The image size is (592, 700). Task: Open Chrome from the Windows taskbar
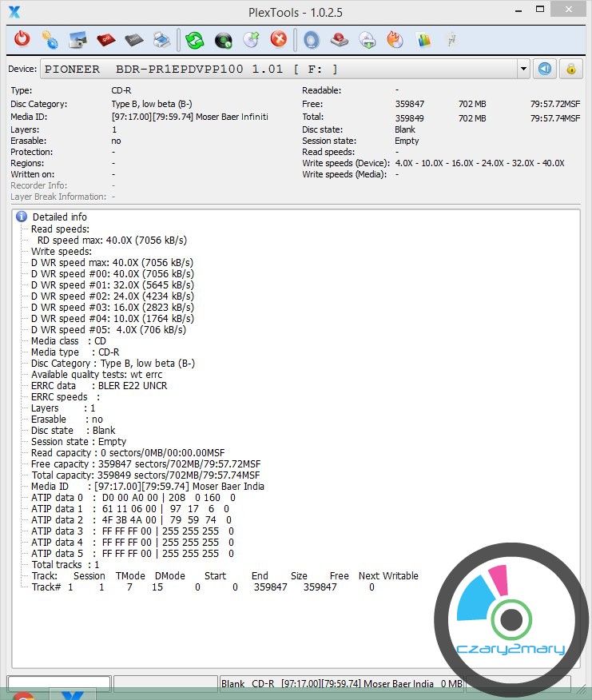(x=24, y=695)
